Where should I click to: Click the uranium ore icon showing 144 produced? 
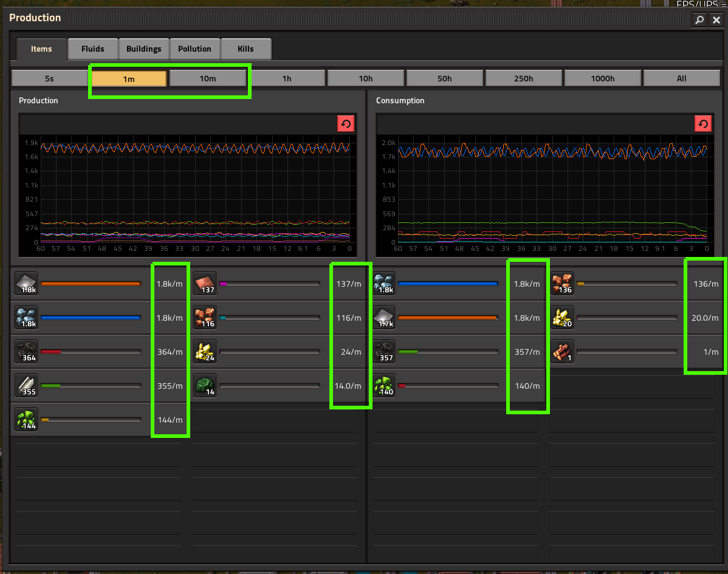(26, 420)
